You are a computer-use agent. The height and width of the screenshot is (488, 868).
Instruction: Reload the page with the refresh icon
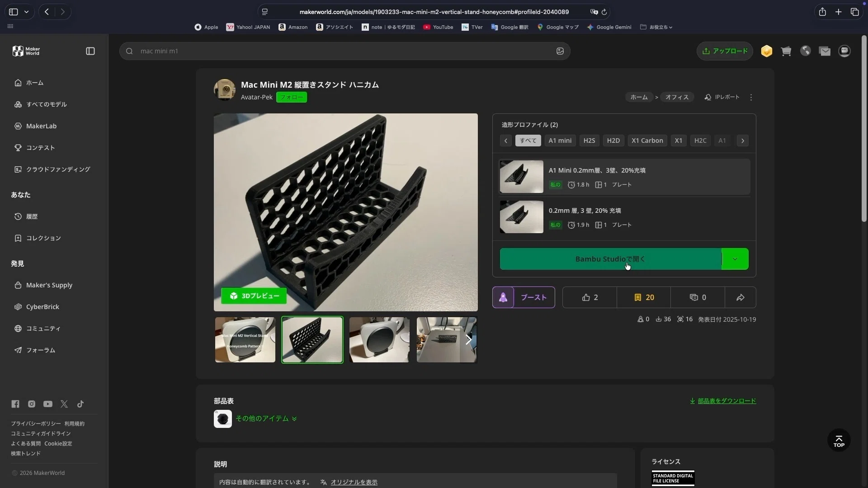604,12
